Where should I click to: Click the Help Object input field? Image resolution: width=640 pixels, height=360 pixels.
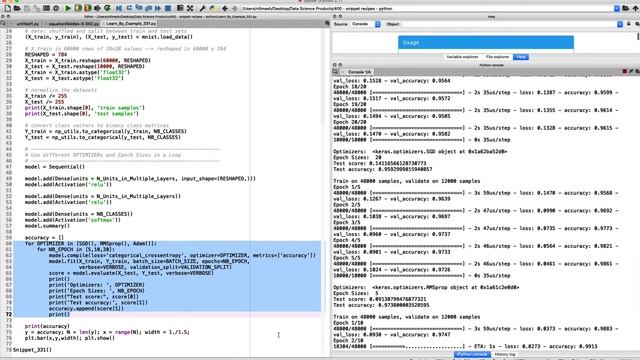coord(509,24)
